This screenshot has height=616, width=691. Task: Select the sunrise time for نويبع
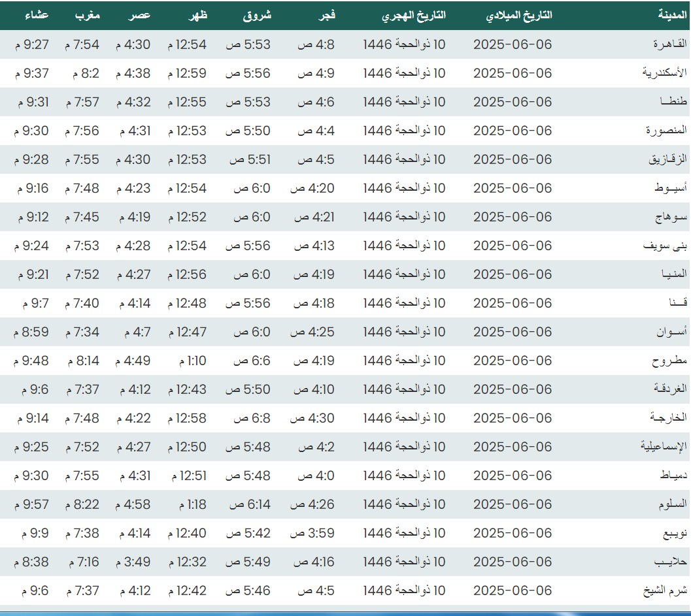248,533
